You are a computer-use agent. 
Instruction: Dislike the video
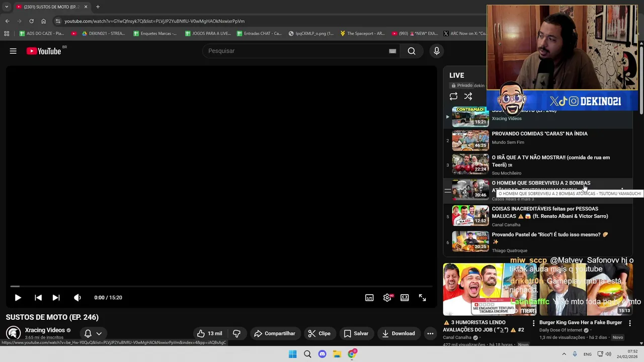pyautogui.click(x=236, y=333)
